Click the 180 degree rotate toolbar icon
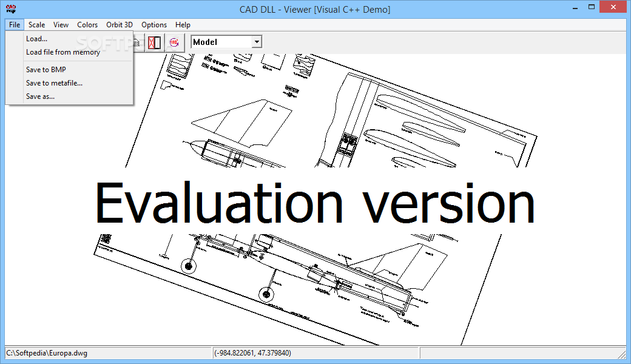This screenshot has height=364, width=631. 174,42
